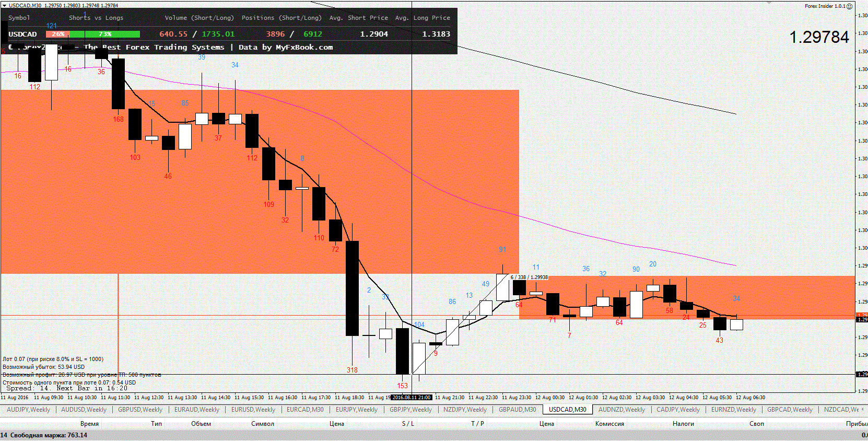Click the Цена header beside Комиссия
868x441 pixels.
[547, 424]
